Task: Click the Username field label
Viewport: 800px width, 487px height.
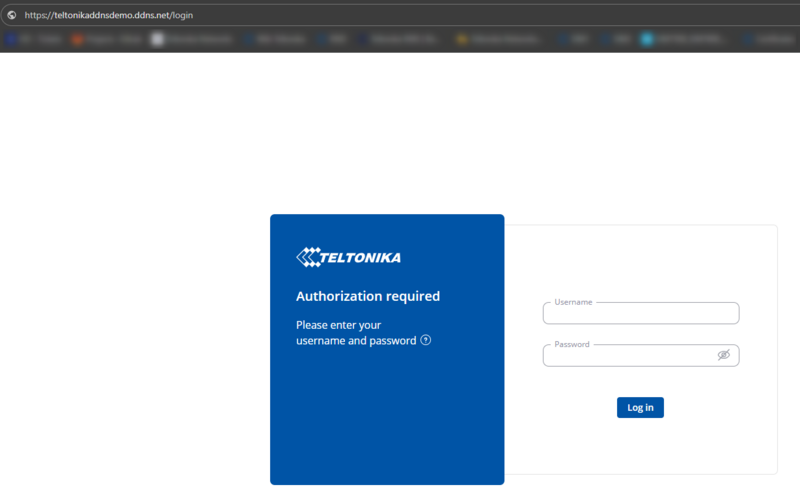Action: 573,302
